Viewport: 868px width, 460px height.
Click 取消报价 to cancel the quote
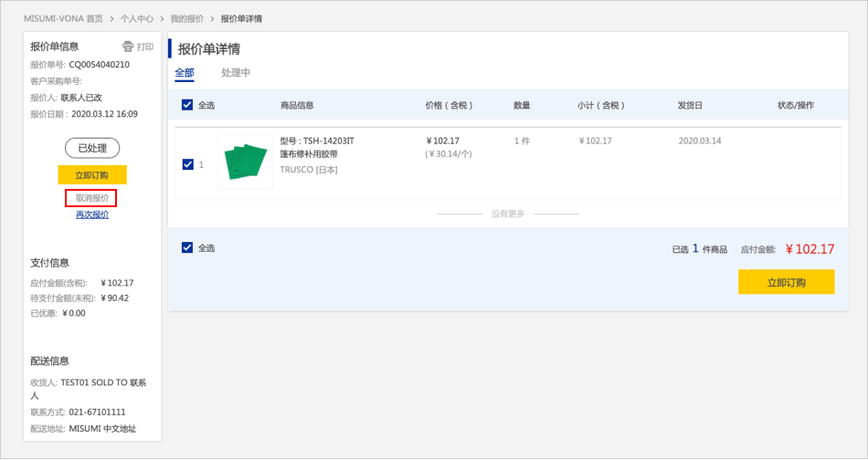click(91, 198)
